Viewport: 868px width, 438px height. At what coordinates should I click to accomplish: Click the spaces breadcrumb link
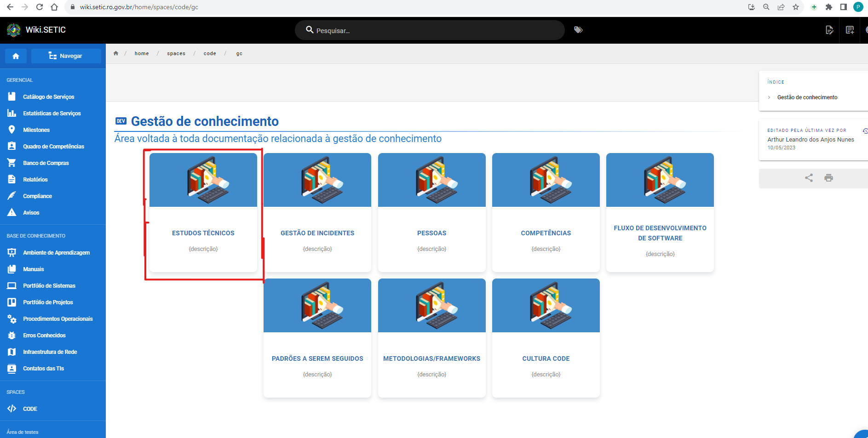pos(176,54)
